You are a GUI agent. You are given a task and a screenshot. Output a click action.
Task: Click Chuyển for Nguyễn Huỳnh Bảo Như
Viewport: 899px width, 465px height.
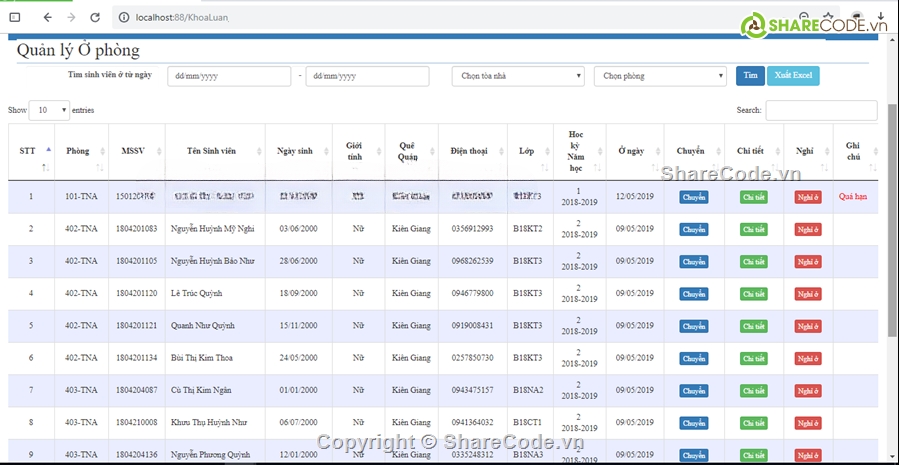(x=694, y=261)
